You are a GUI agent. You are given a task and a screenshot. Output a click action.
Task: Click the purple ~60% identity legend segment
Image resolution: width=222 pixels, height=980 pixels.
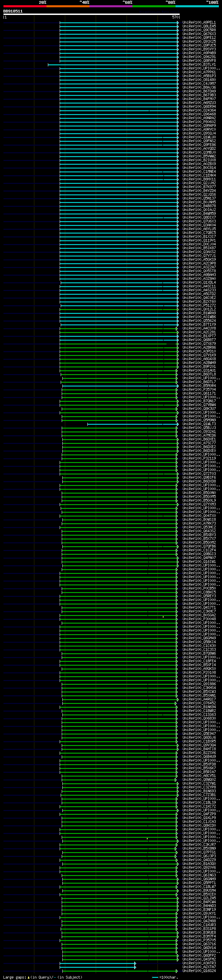(111, 6)
